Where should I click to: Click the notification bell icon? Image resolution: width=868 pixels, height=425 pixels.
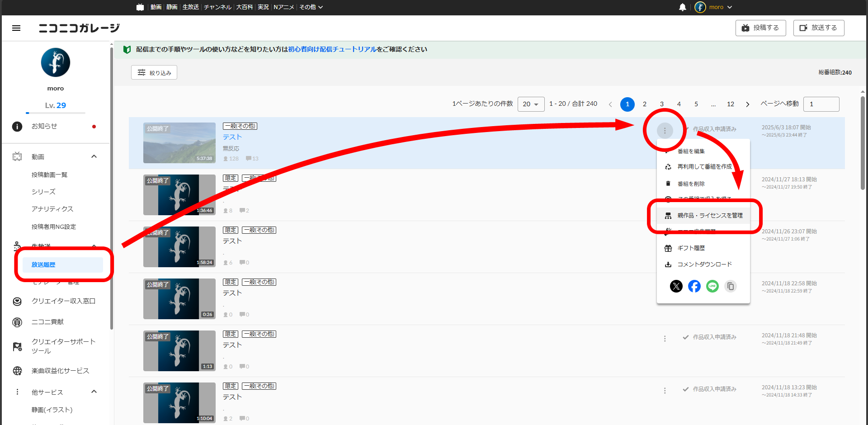(683, 7)
